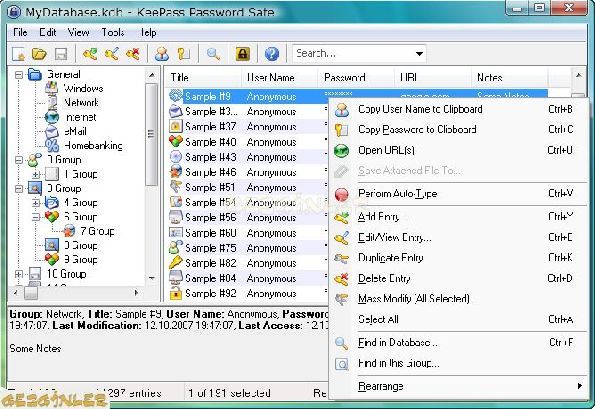Expand the 4 Group tree node
Screen dimensions: 595x409
[x=36, y=203]
